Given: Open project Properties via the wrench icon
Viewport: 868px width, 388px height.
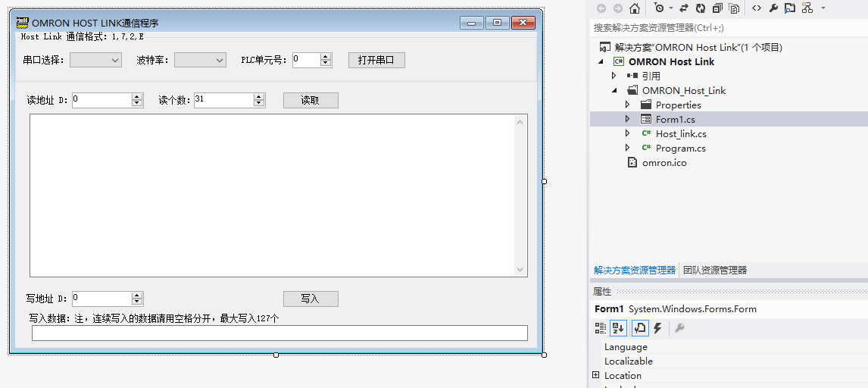Looking at the screenshot, I should [773, 8].
